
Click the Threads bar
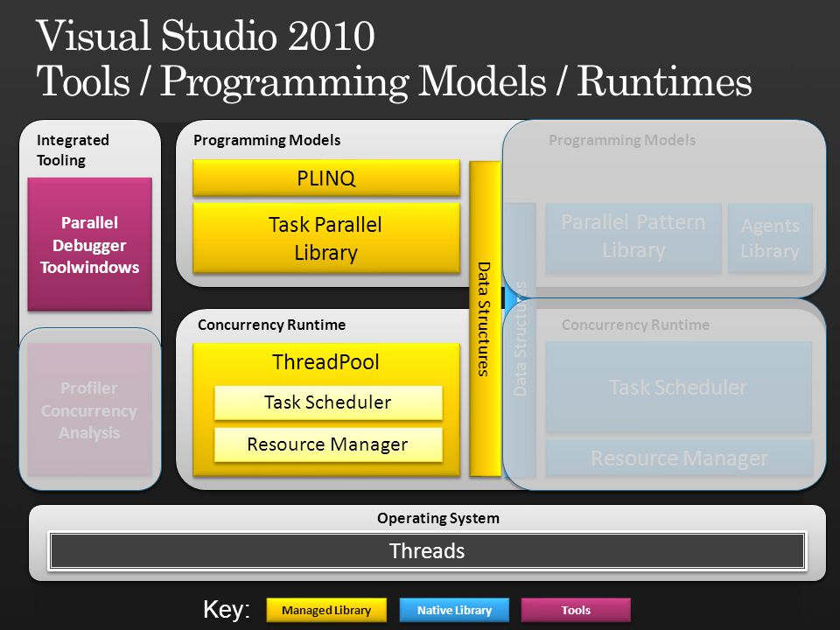click(427, 550)
